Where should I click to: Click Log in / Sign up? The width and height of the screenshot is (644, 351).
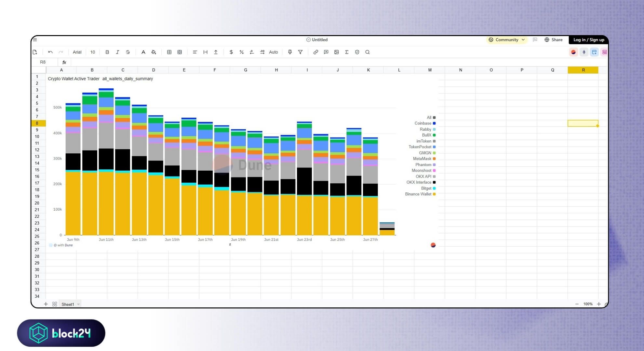pos(588,40)
